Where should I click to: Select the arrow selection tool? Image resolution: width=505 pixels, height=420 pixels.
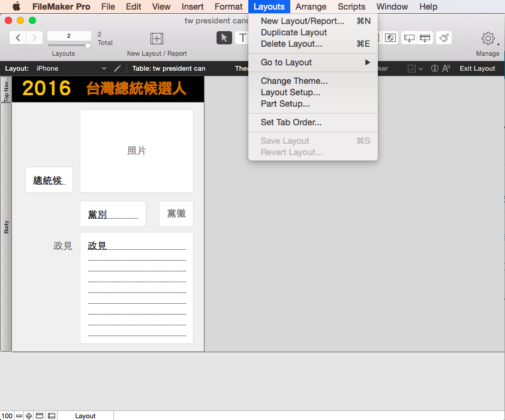(x=224, y=38)
